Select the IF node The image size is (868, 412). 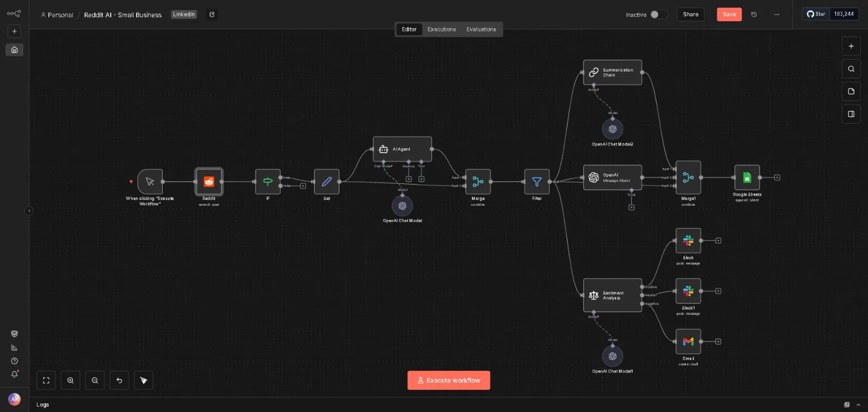pos(268,182)
